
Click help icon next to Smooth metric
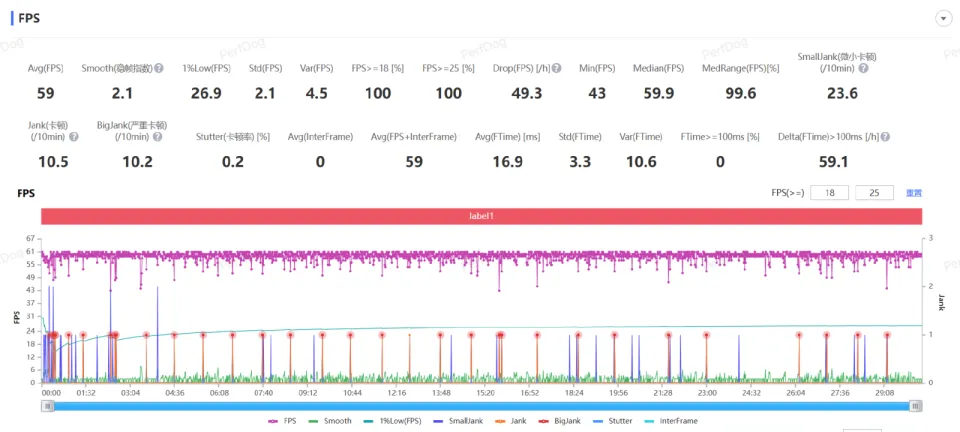coord(159,69)
